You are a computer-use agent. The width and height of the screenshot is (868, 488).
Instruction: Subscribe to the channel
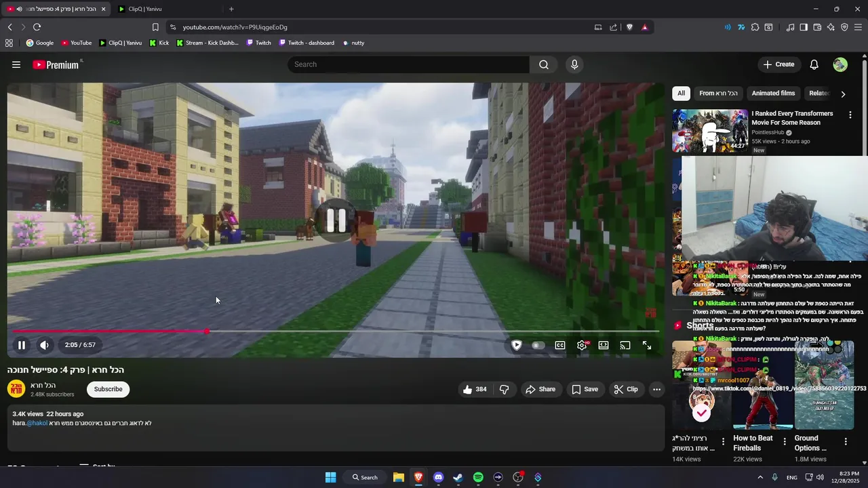tap(108, 389)
